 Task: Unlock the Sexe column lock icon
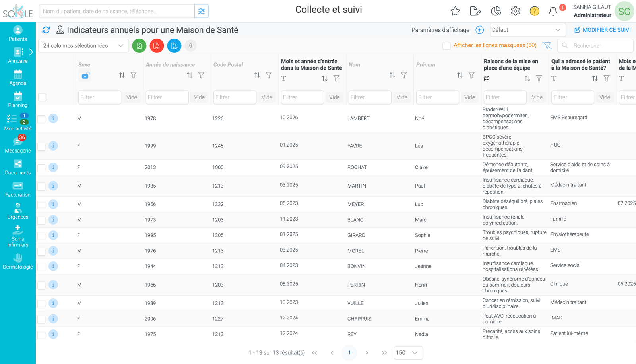coord(85,75)
